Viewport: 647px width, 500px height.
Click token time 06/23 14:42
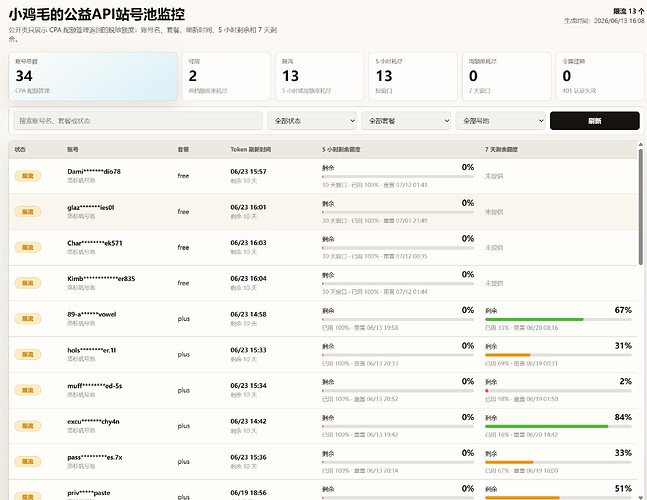[248, 422]
